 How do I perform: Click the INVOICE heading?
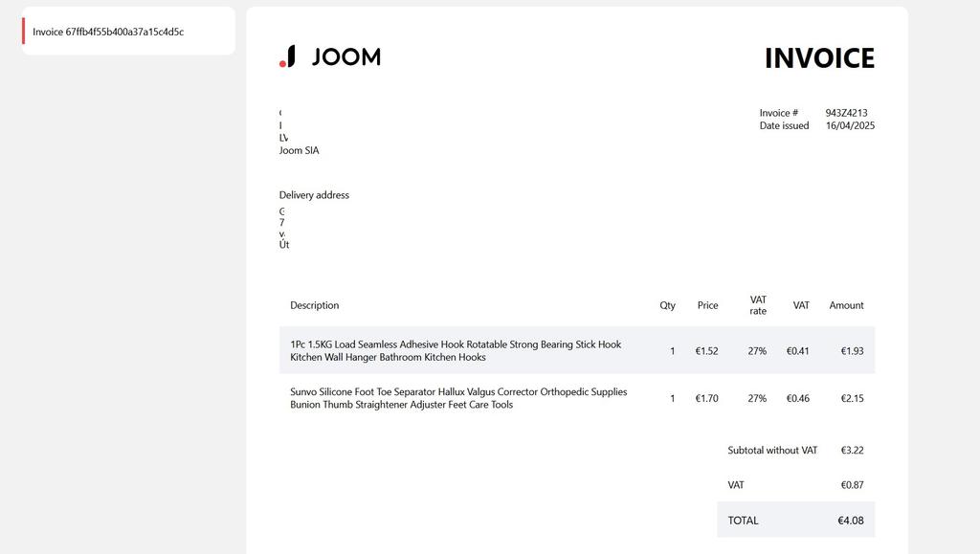click(818, 58)
